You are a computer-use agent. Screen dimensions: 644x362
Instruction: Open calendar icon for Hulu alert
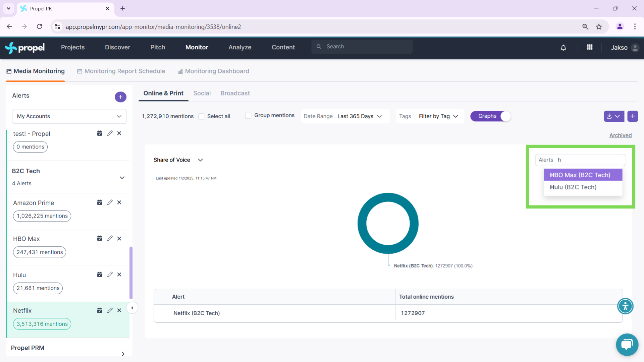(x=100, y=275)
